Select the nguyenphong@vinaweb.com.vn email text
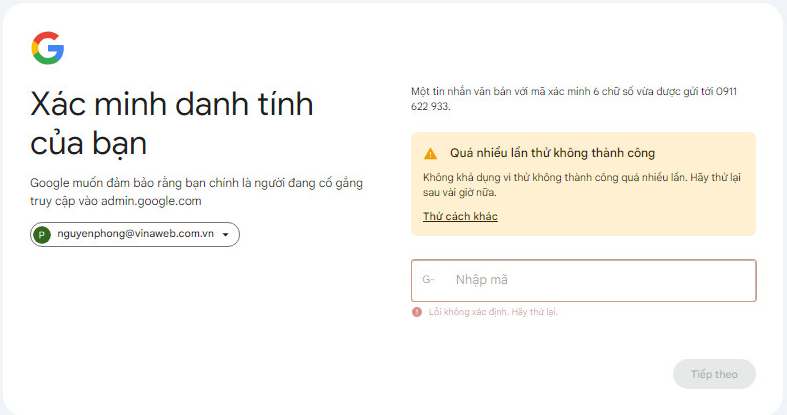Screen dimensions: 787x415 [x=136, y=235]
